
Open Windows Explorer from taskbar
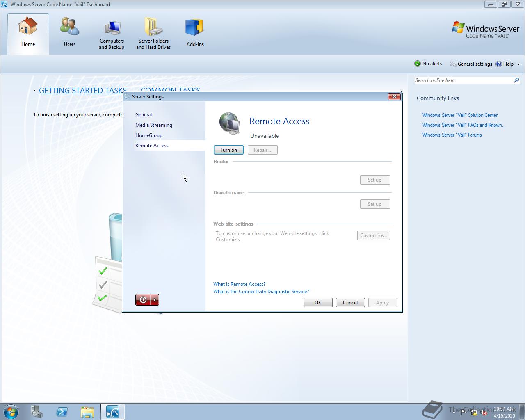tap(87, 412)
